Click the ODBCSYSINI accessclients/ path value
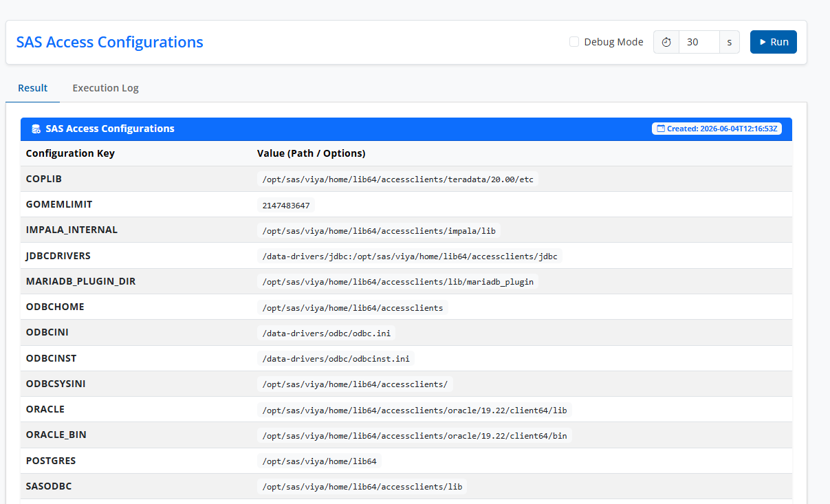 [x=355, y=384]
